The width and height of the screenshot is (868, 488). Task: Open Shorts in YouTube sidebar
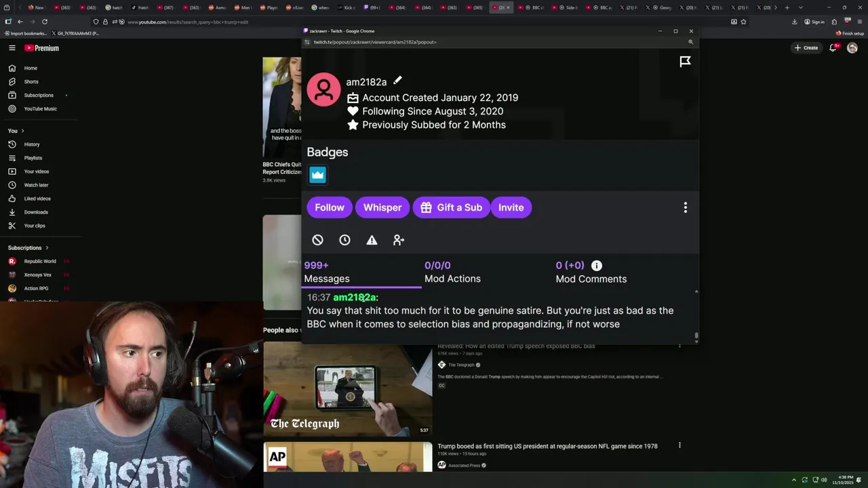pos(31,81)
